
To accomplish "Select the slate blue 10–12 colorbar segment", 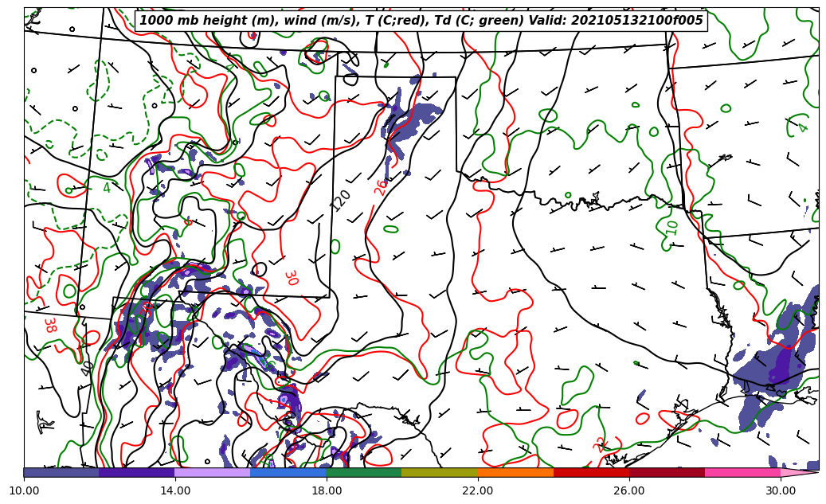I will pos(61,472).
